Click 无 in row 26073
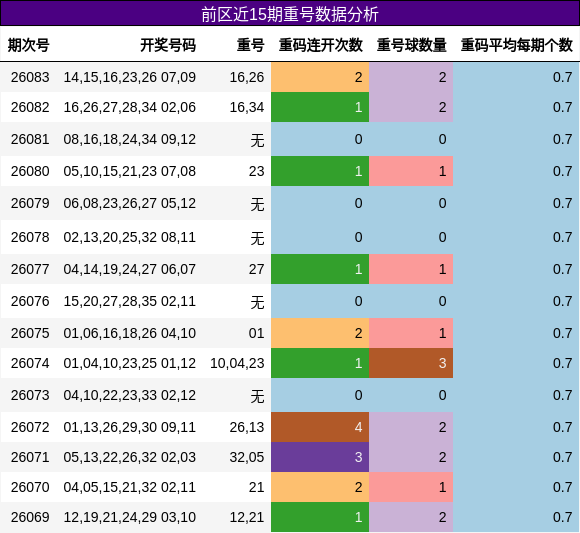Viewport: 580px width, 533px height. coord(257,396)
